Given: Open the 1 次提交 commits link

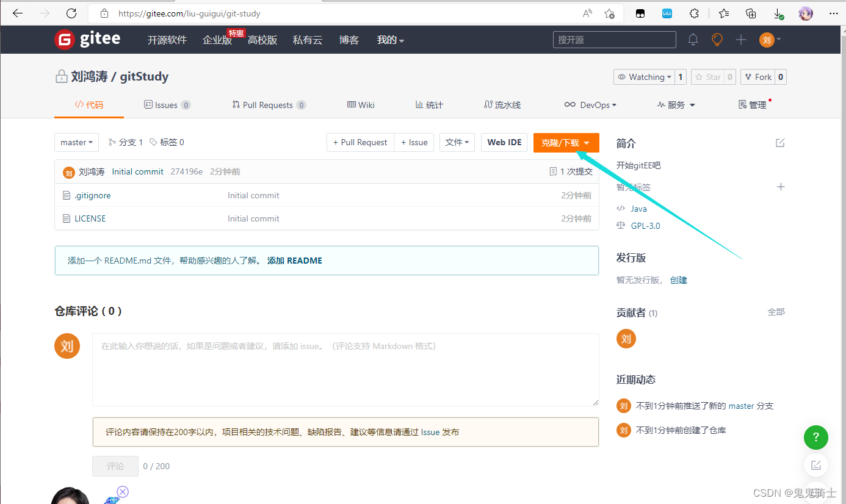Looking at the screenshot, I should click(x=571, y=171).
